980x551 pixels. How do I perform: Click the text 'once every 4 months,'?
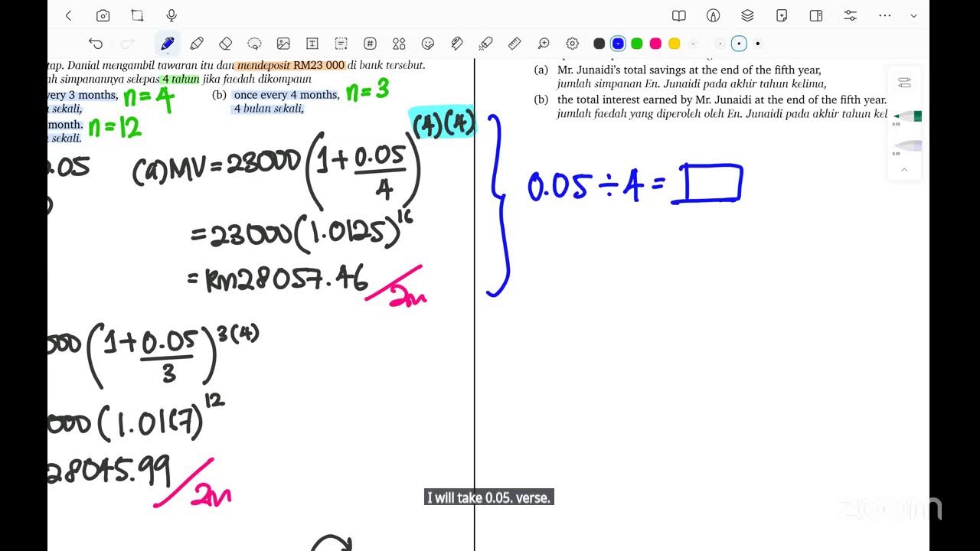[286, 95]
